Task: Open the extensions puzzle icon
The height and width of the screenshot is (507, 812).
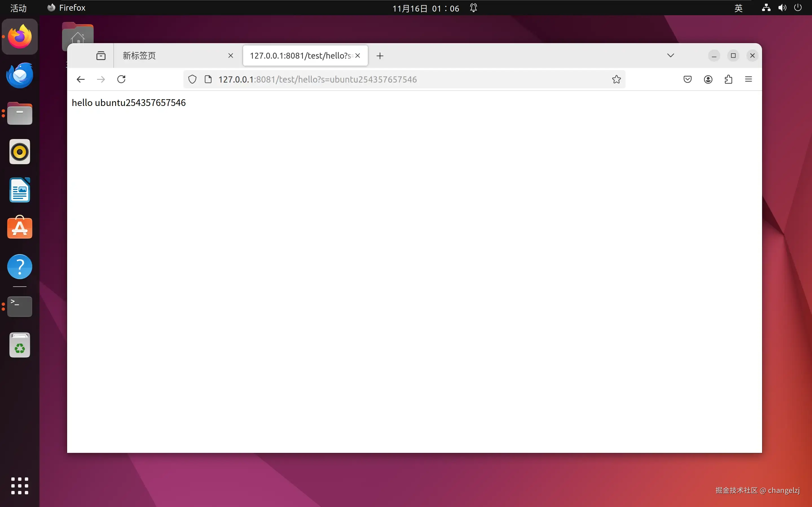Action: [728, 79]
